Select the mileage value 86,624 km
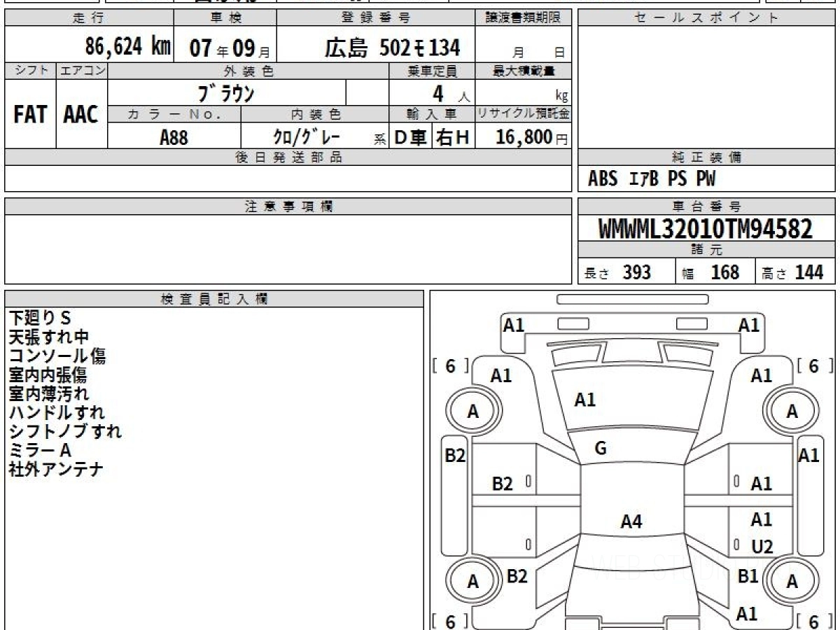The image size is (840, 630). click(x=128, y=47)
